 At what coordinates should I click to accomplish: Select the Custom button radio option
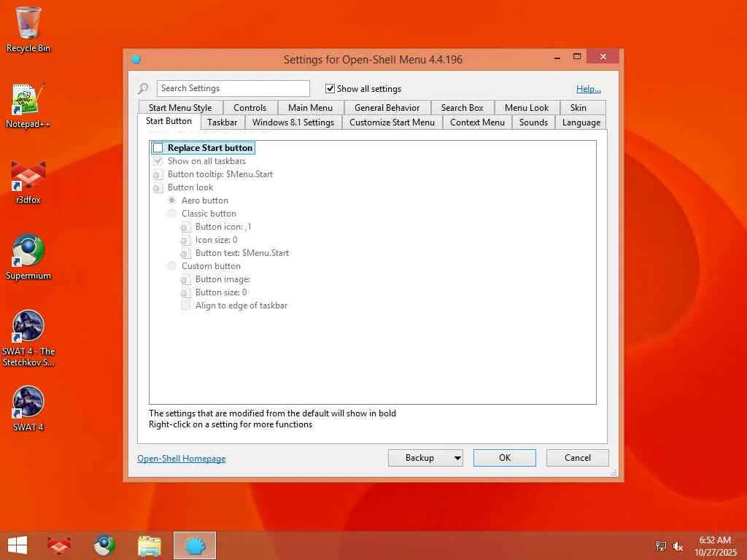coord(172,266)
